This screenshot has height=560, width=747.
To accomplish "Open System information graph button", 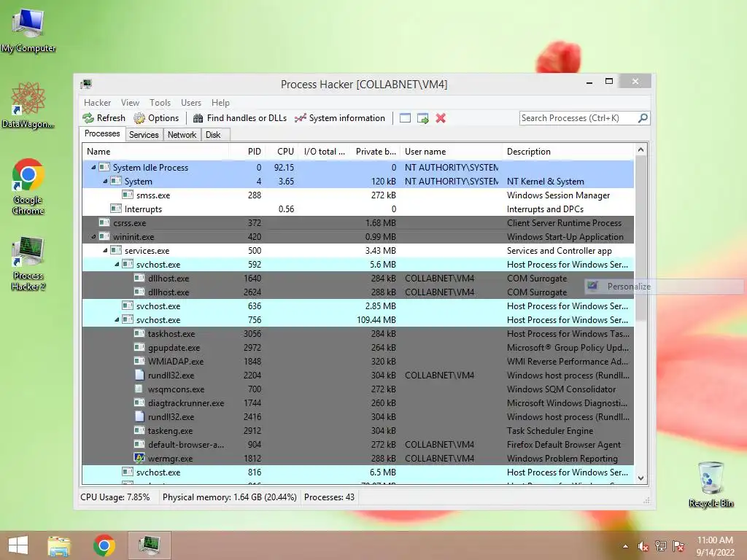I will (340, 118).
